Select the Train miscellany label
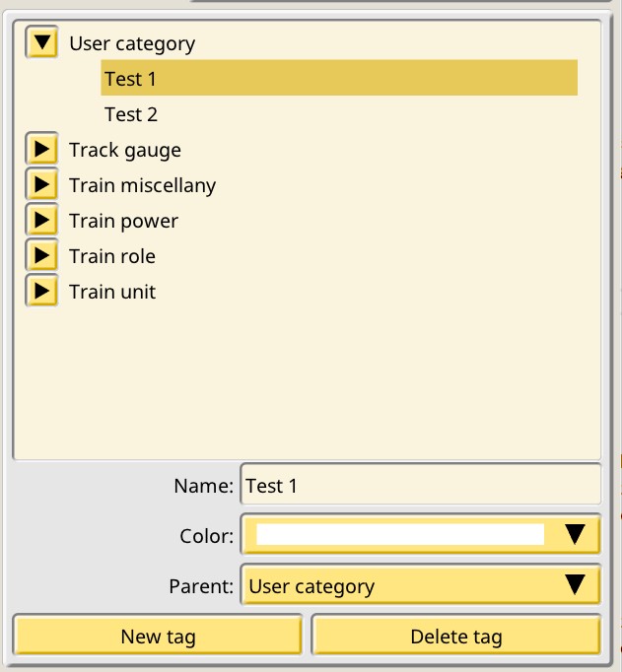 [142, 186]
